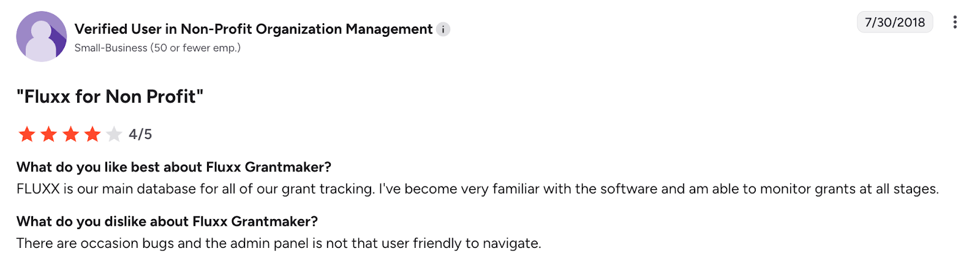Click the fourth red rating star

click(x=92, y=134)
